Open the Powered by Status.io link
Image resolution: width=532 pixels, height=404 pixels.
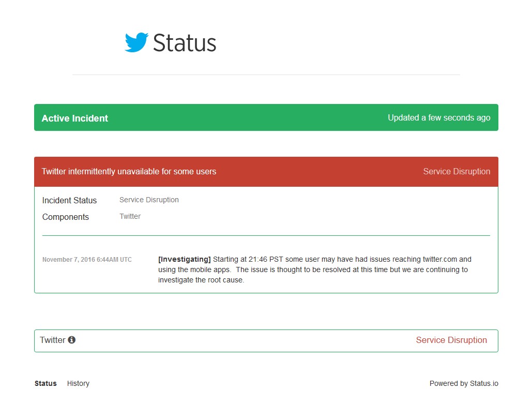pos(464,383)
